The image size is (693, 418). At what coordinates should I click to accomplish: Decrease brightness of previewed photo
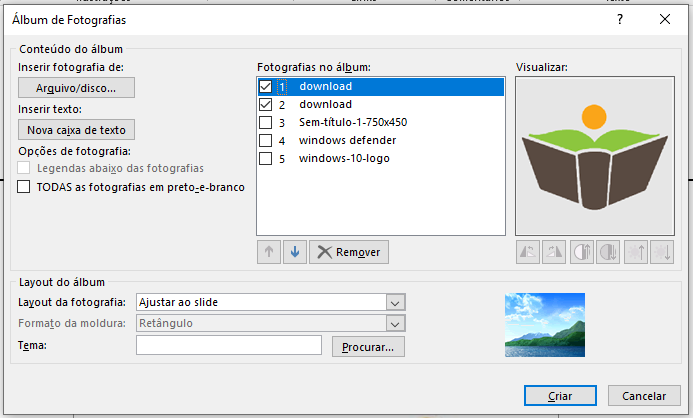pyautogui.click(x=660, y=253)
